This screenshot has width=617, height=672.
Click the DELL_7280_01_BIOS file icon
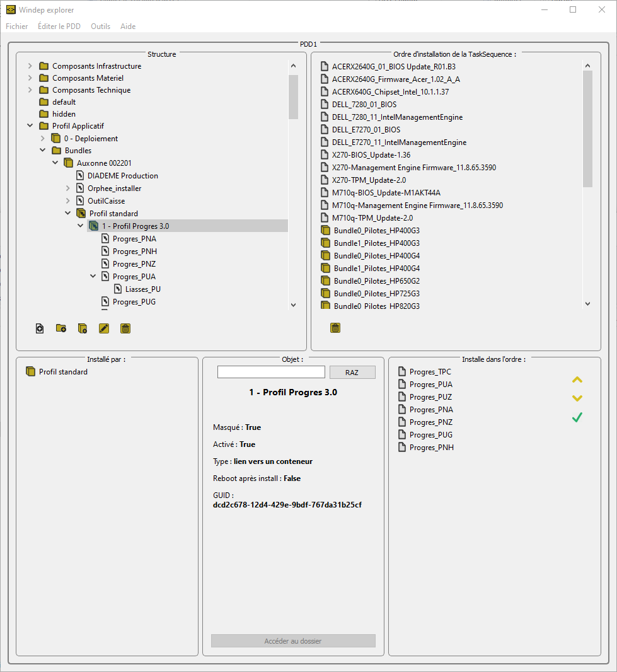coord(325,104)
